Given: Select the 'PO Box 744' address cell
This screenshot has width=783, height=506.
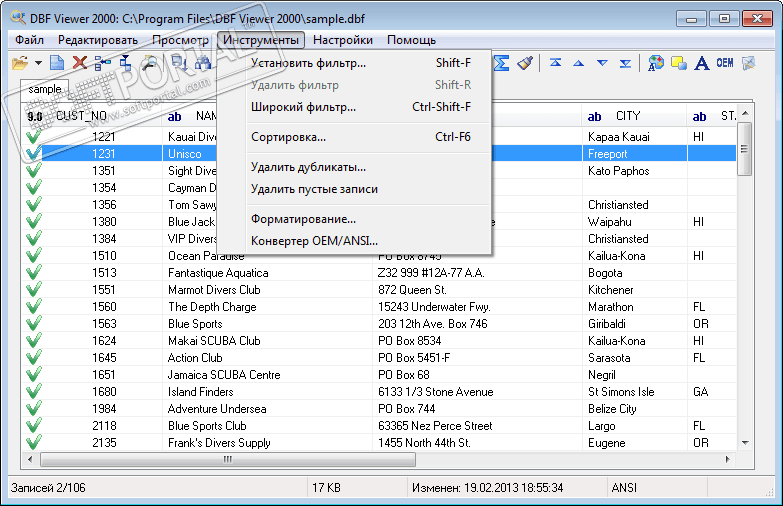Looking at the screenshot, I should pos(477,409).
